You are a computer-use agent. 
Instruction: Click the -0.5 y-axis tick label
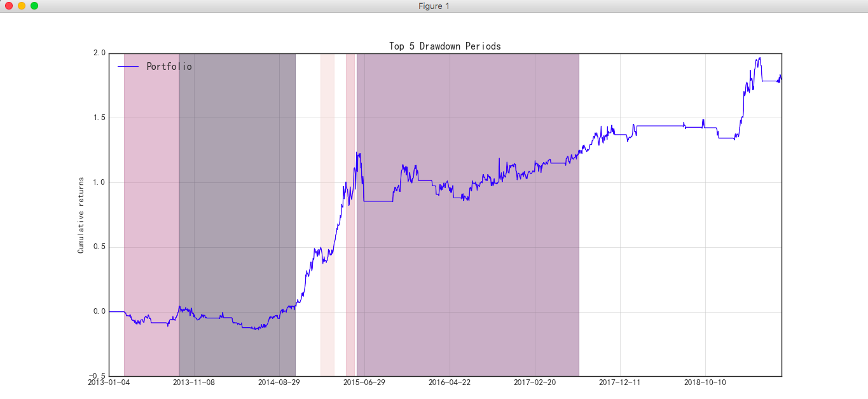coord(97,376)
